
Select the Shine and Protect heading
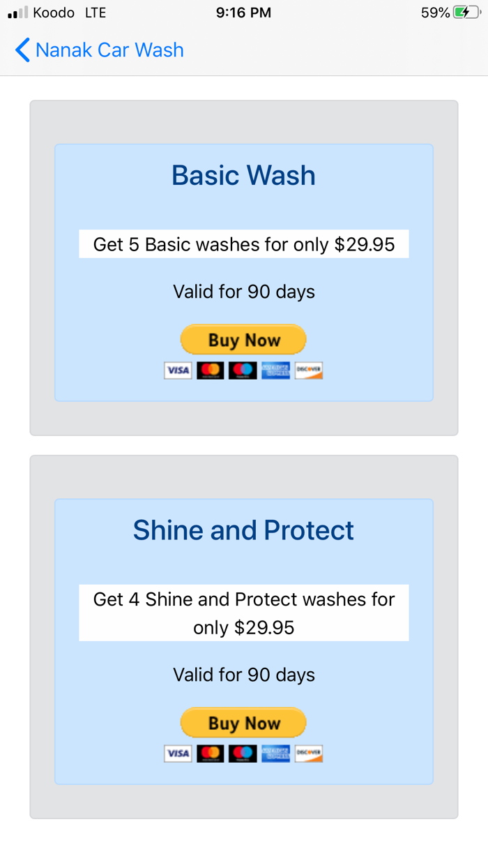[x=243, y=530]
